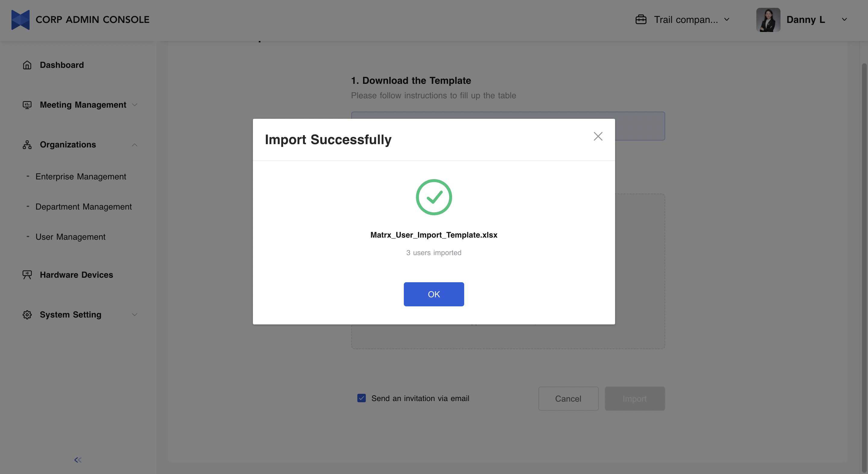Click the Hardware Devices icon
The height and width of the screenshot is (474, 868).
pyautogui.click(x=27, y=275)
